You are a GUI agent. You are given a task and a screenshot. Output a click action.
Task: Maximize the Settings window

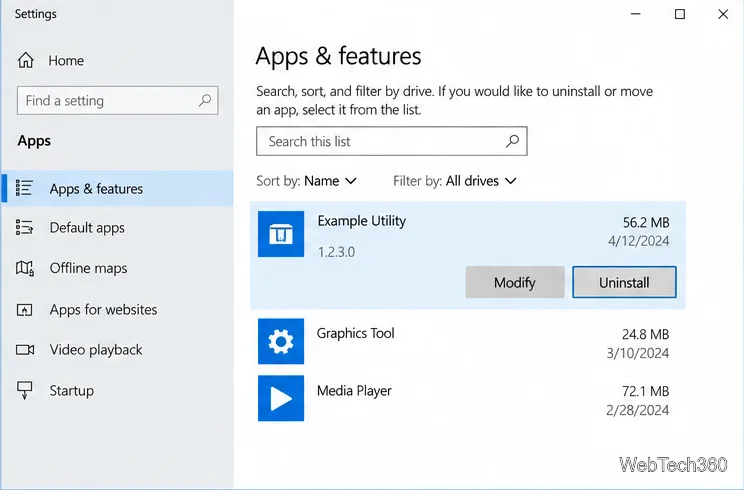click(x=679, y=14)
